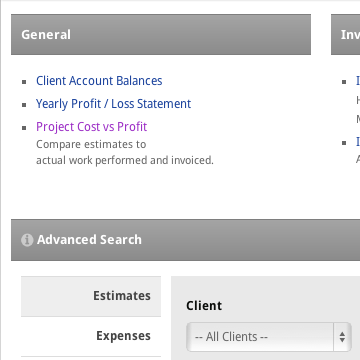The image size is (360, 360).
Task: Open the All Clients dropdown
Action: [x=269, y=337]
